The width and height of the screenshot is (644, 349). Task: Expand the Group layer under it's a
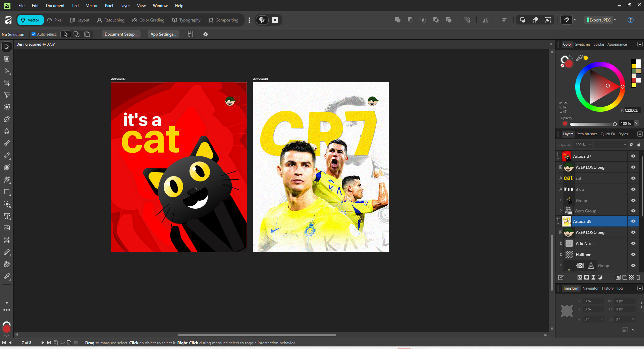pyautogui.click(x=560, y=200)
